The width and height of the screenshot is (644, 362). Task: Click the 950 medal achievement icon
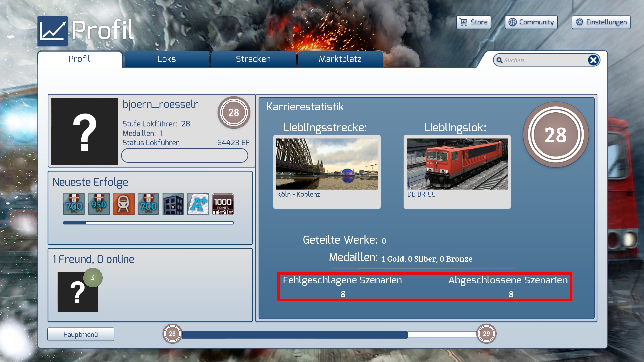pyautogui.click(x=99, y=204)
